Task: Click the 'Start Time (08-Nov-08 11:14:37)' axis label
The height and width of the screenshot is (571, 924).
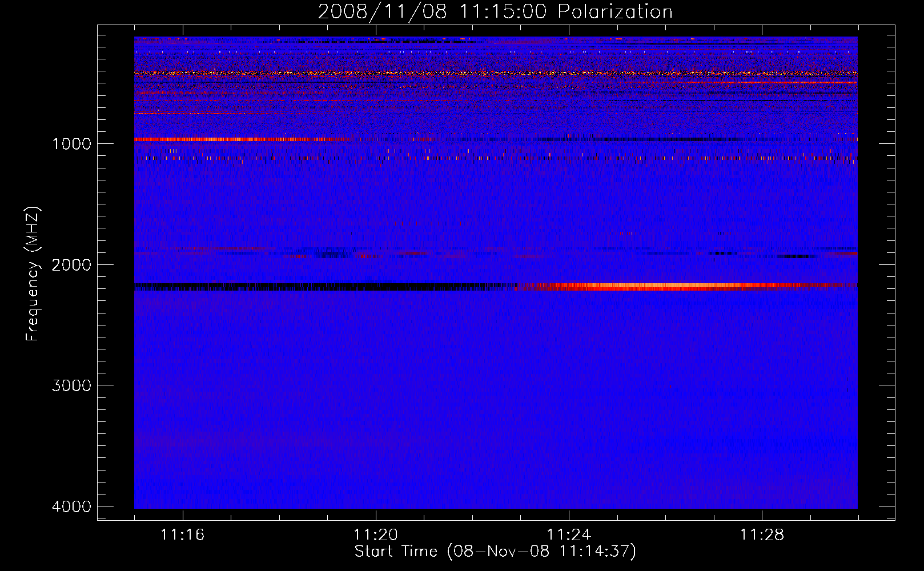Action: (495, 552)
